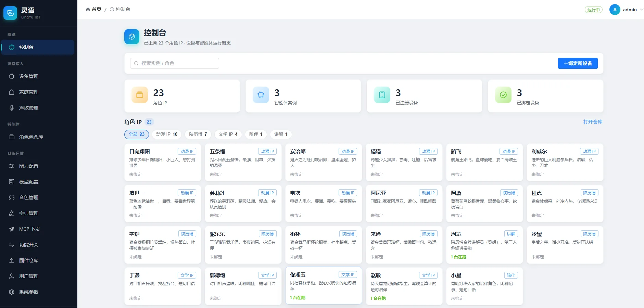Click the 陕历博 tag on 阿�South card 阿廢
Image resolution: width=644 pixels, height=308 pixels.
coord(509,193)
